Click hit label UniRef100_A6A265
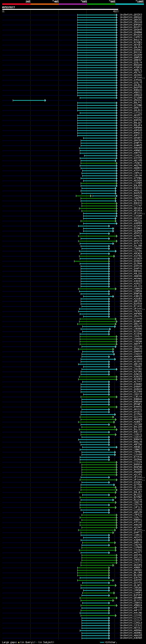The height and width of the screenshot is (644, 146). pyautogui.click(x=131, y=636)
